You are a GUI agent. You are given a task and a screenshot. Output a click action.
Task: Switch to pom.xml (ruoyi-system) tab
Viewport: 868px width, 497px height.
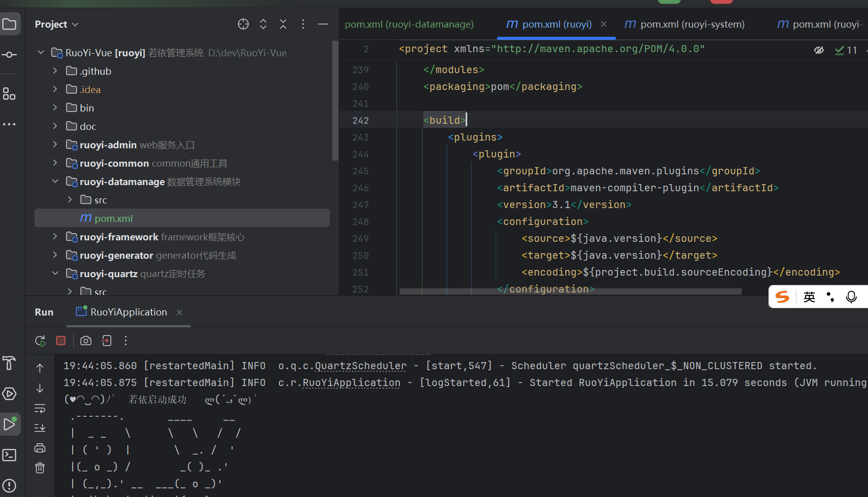684,24
